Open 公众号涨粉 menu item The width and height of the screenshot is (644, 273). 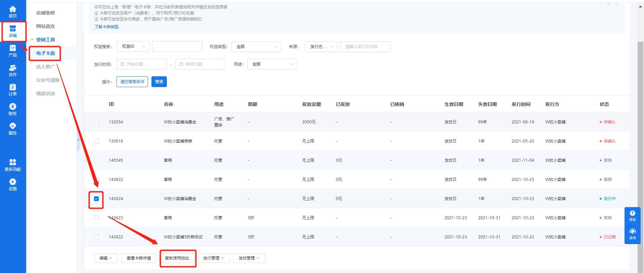click(48, 80)
